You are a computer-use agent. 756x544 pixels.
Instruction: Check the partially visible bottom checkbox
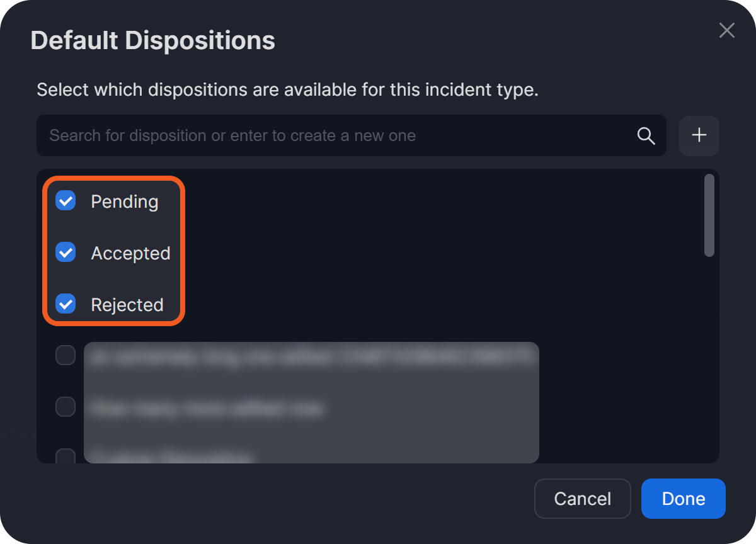[x=66, y=456]
